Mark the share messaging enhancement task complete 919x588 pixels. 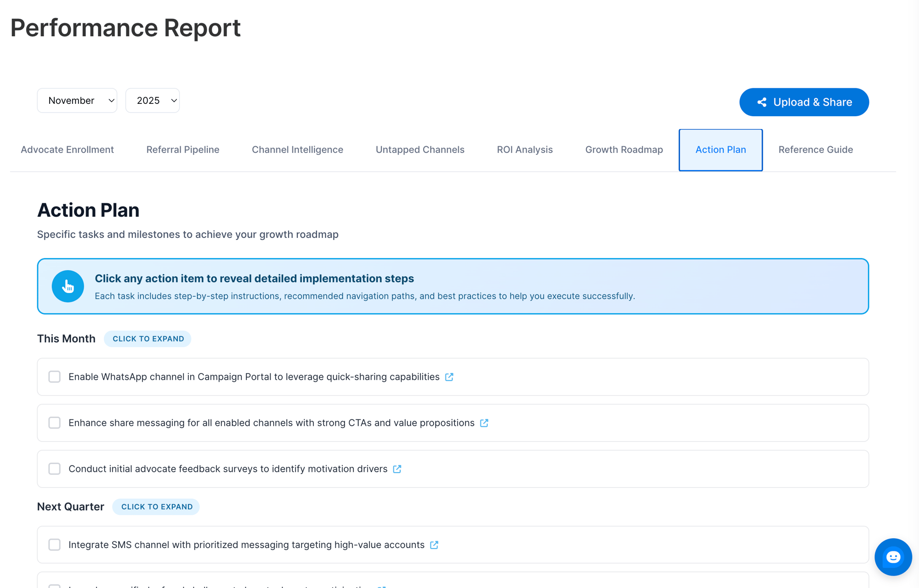coord(54,423)
